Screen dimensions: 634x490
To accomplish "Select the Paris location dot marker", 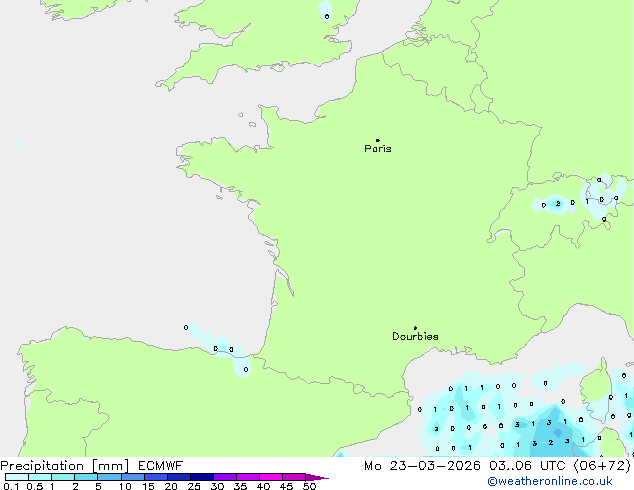I will [x=378, y=140].
